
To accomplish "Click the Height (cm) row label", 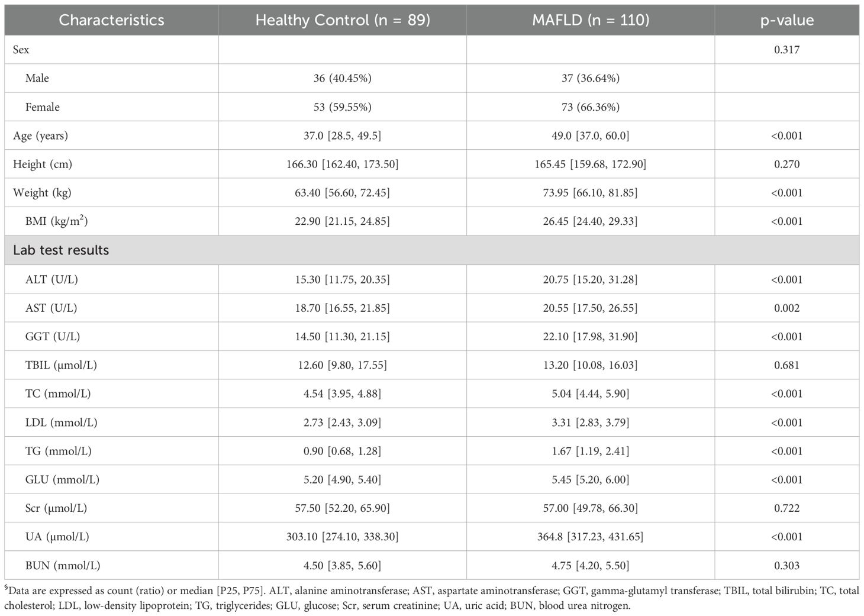I will pos(43,164).
